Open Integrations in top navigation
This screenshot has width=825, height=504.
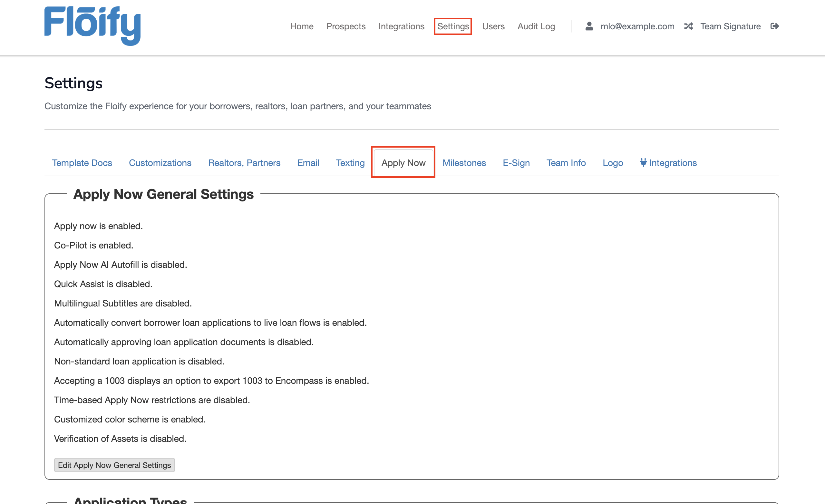(x=401, y=26)
